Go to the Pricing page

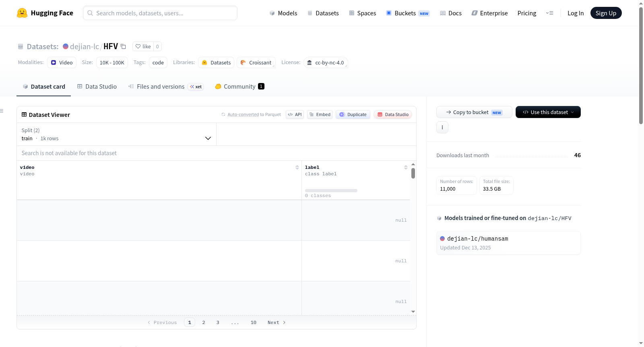(527, 13)
